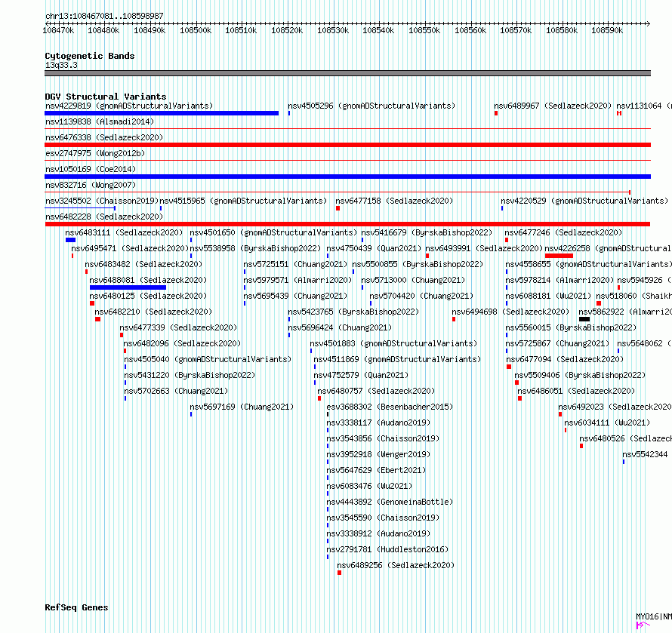The height and width of the screenshot is (633, 672).
Task: Select the blue bar under nsv4229819
Action: pyautogui.click(x=162, y=113)
